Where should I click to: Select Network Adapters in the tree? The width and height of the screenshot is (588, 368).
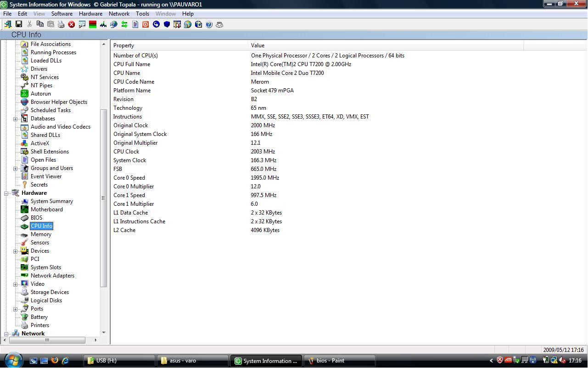pyautogui.click(x=52, y=276)
